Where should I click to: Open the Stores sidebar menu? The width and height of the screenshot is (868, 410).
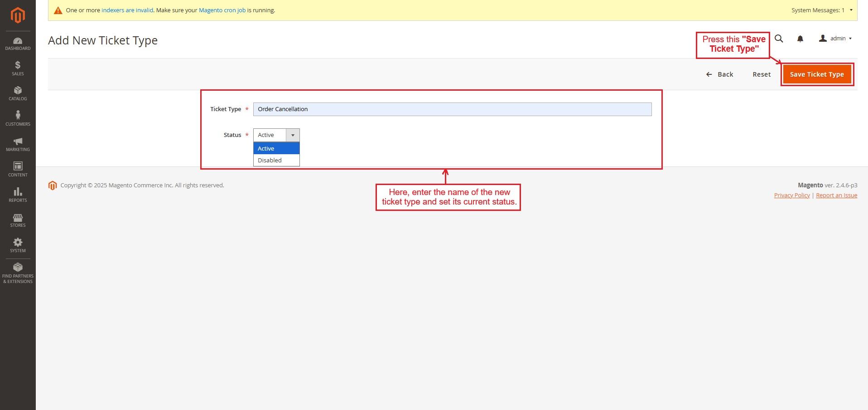point(18,220)
